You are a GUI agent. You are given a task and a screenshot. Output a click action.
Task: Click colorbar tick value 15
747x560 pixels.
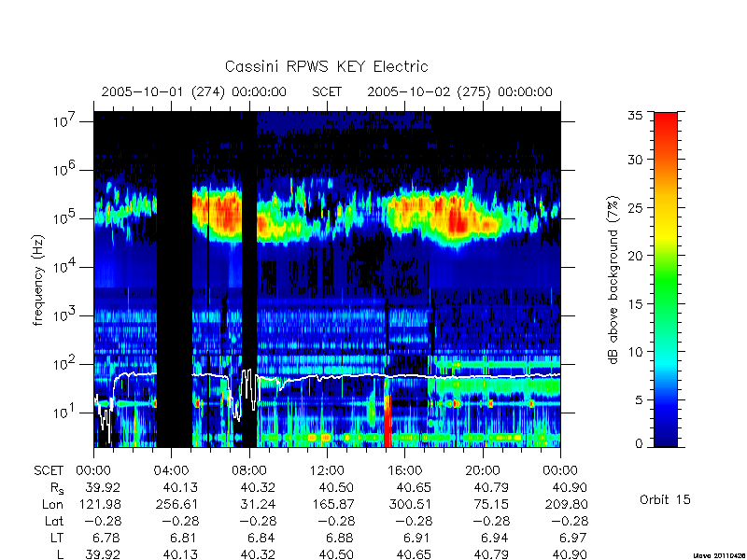pyautogui.click(x=635, y=303)
